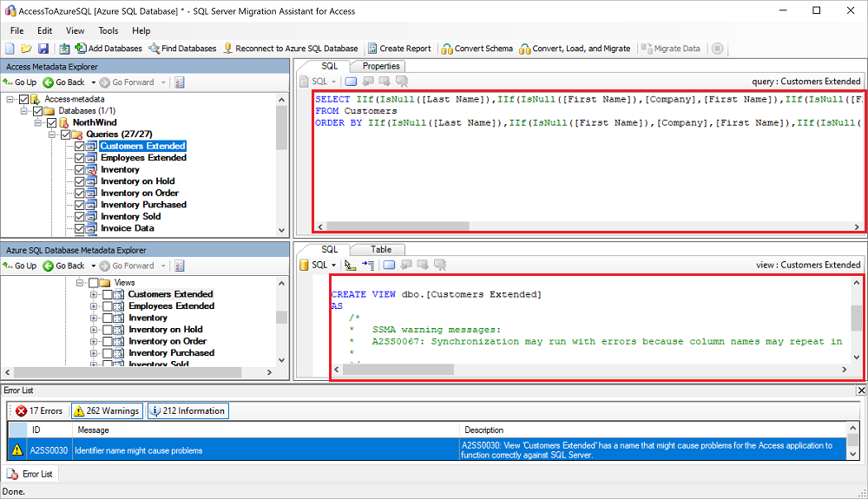Open the Tools menu
868x499 pixels.
(108, 30)
